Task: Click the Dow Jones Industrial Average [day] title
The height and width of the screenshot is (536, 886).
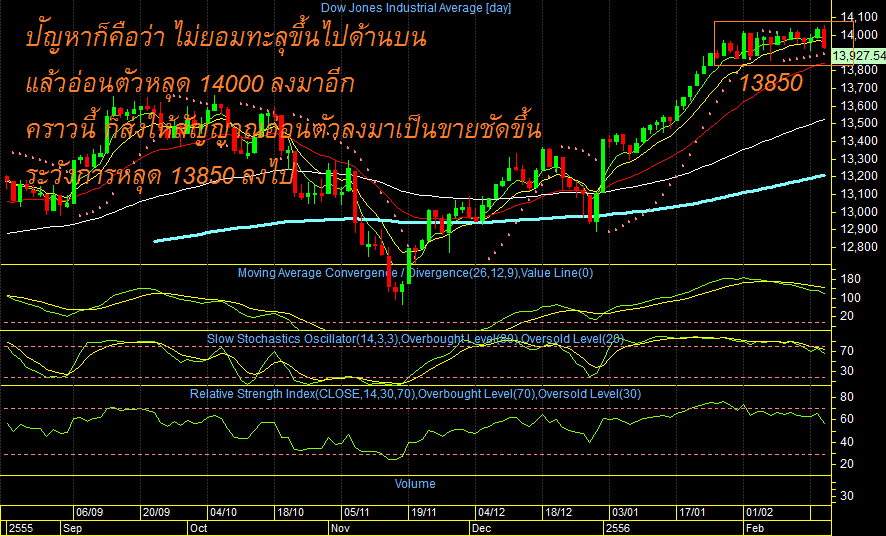Action: (x=416, y=8)
